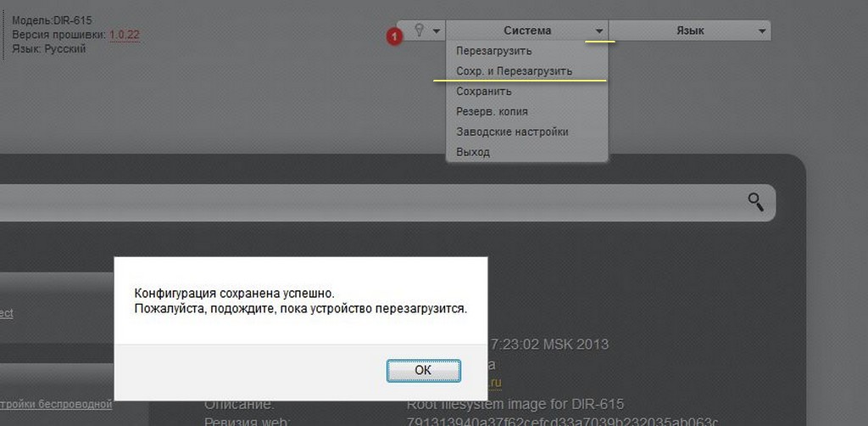Open the wireless settings link at left
The height and width of the screenshot is (426, 868).
[55, 405]
